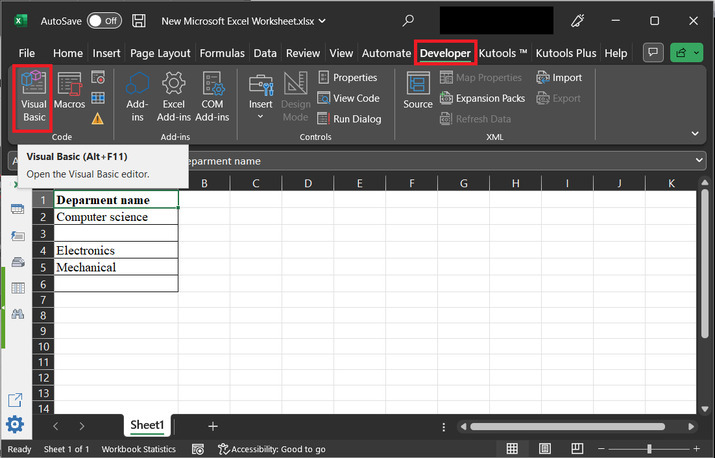The width and height of the screenshot is (715, 458).
Task: Open the Formulas ribbon tab
Action: (x=221, y=53)
